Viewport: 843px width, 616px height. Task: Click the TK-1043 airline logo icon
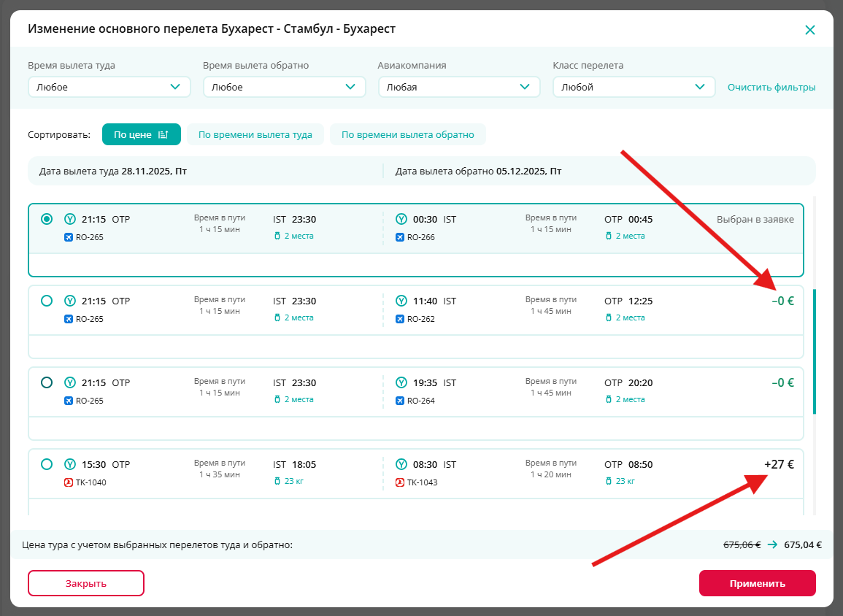tap(400, 482)
